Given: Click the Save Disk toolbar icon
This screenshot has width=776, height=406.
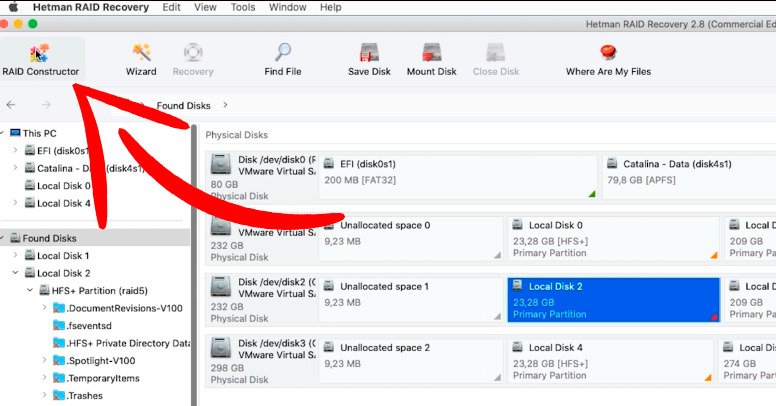Looking at the screenshot, I should click(x=369, y=52).
